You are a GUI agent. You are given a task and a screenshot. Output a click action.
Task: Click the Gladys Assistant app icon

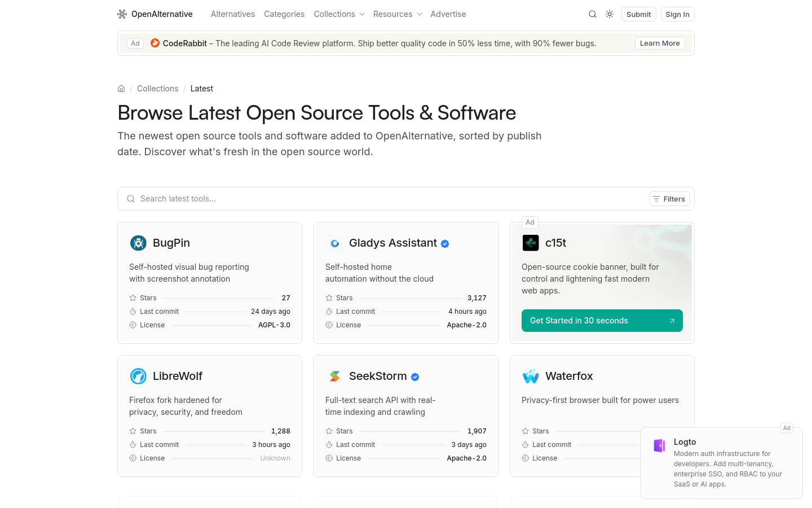(334, 243)
